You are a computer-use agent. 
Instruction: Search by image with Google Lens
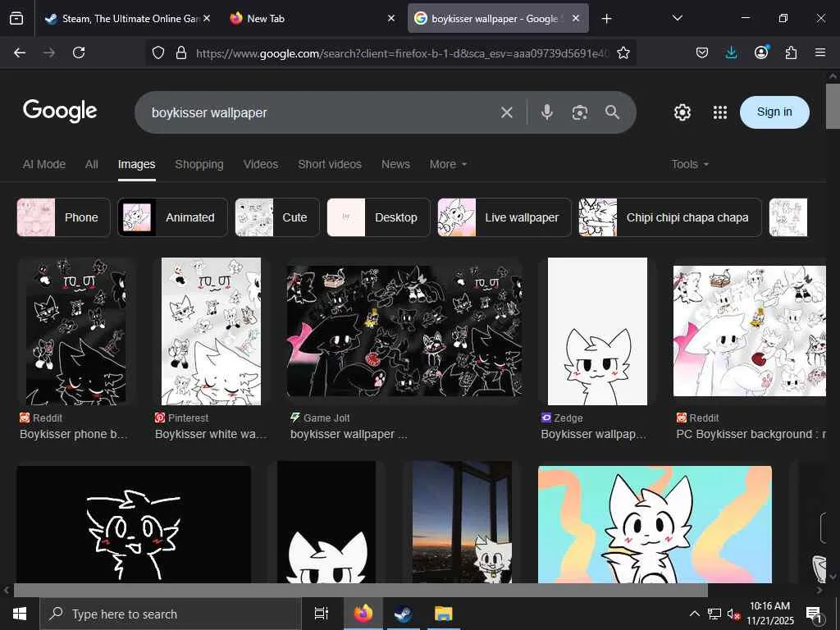[x=580, y=112]
